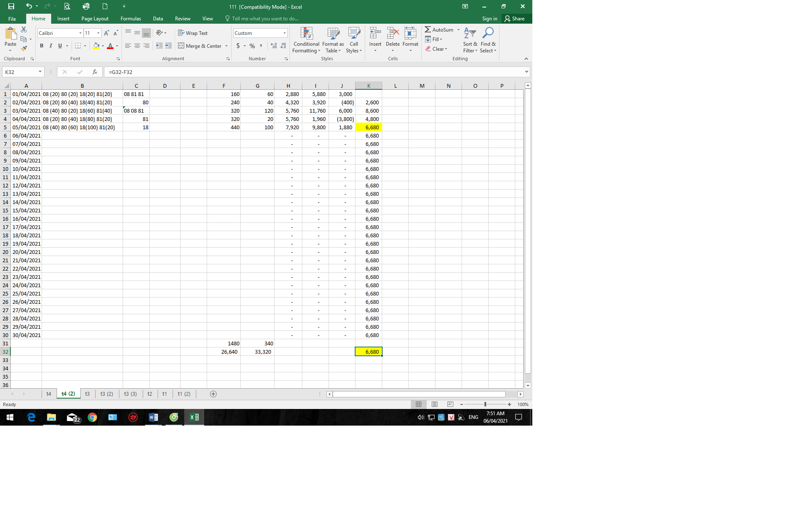Open Google Chrome from the taskbar
Viewport: 791px width, 532px height.
coord(92,417)
